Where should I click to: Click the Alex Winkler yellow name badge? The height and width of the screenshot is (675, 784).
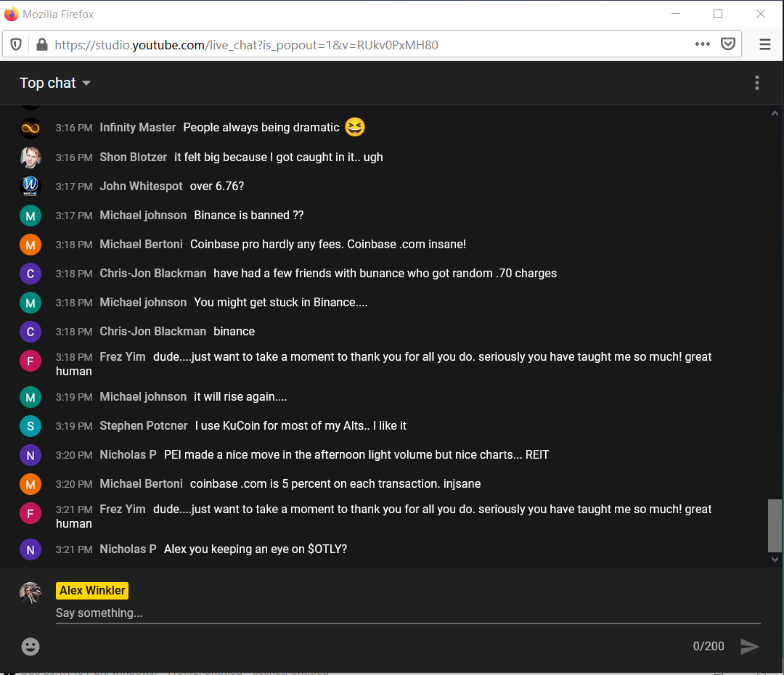pyautogui.click(x=92, y=590)
